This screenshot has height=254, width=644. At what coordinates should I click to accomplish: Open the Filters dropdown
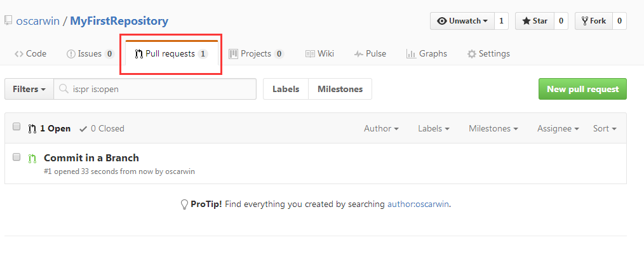pos(29,89)
